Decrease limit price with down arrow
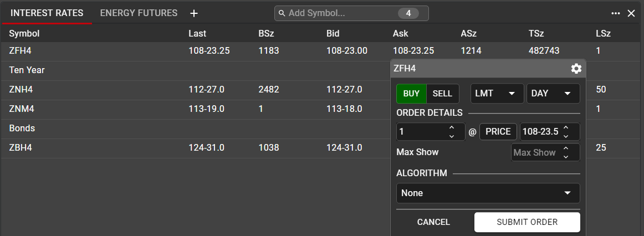 tap(566, 136)
